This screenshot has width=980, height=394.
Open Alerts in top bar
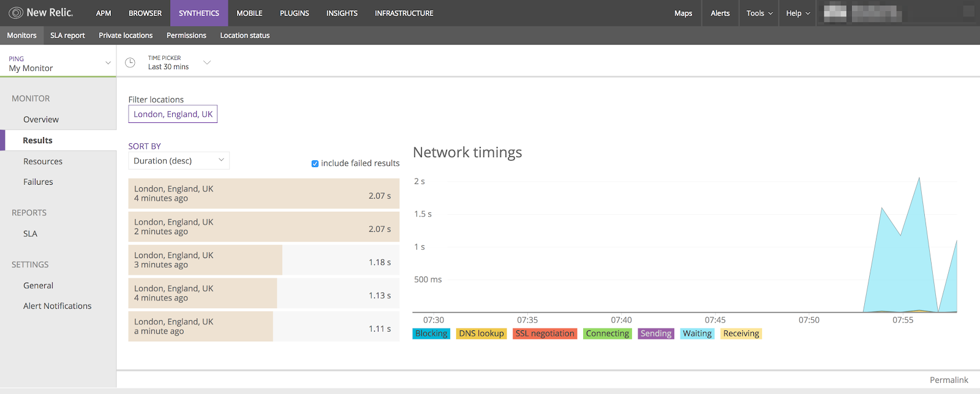click(x=720, y=13)
